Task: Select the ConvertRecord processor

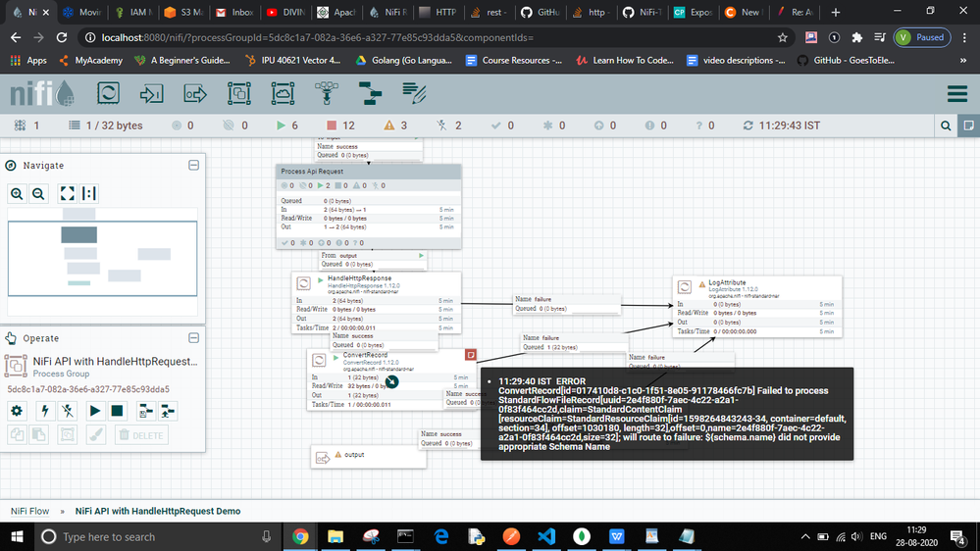Action: [391, 379]
